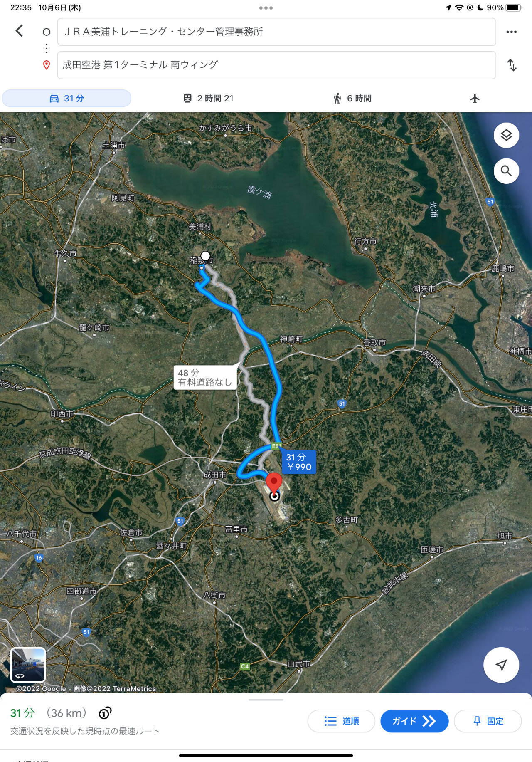The width and height of the screenshot is (532, 762).
Task: Switch to walking mode 6 時間
Action: tap(352, 99)
